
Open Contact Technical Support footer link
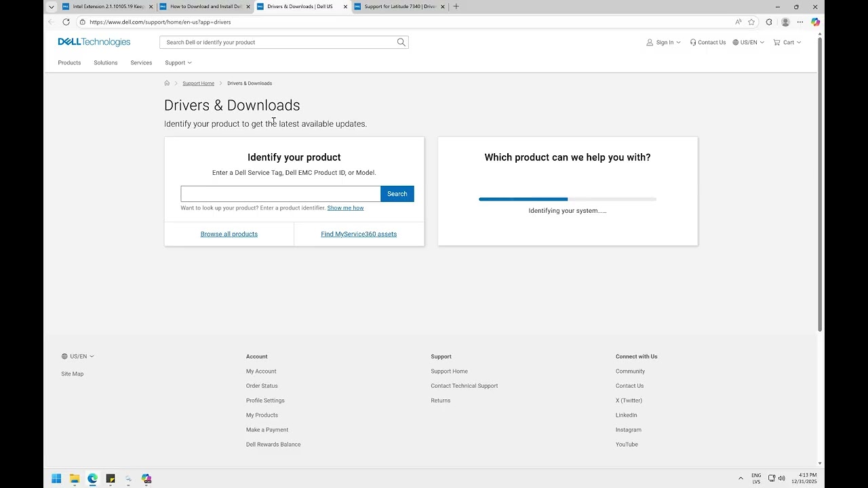[465, 386]
